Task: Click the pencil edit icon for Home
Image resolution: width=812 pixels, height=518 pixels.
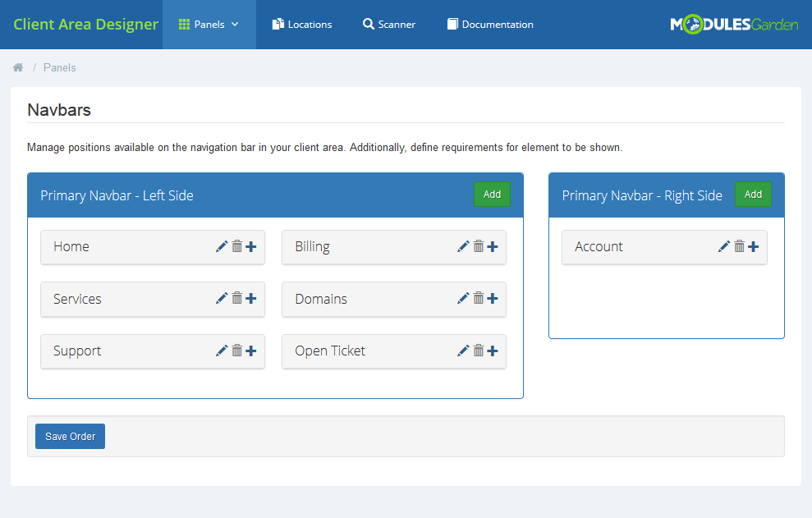Action: pos(222,246)
